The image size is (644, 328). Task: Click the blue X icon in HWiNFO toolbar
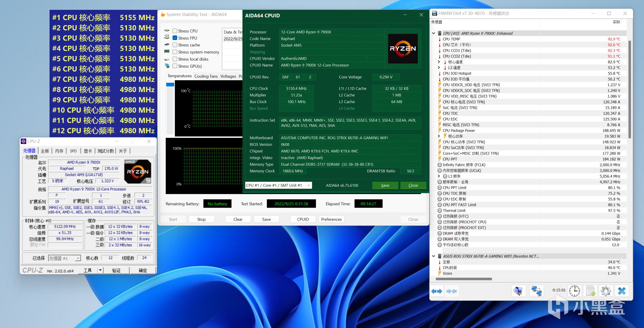622,291
